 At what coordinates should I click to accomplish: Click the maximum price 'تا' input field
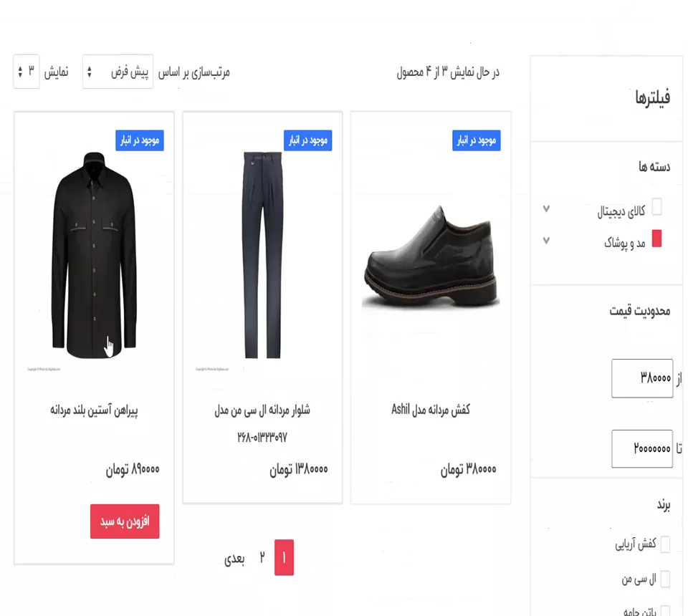click(x=642, y=448)
